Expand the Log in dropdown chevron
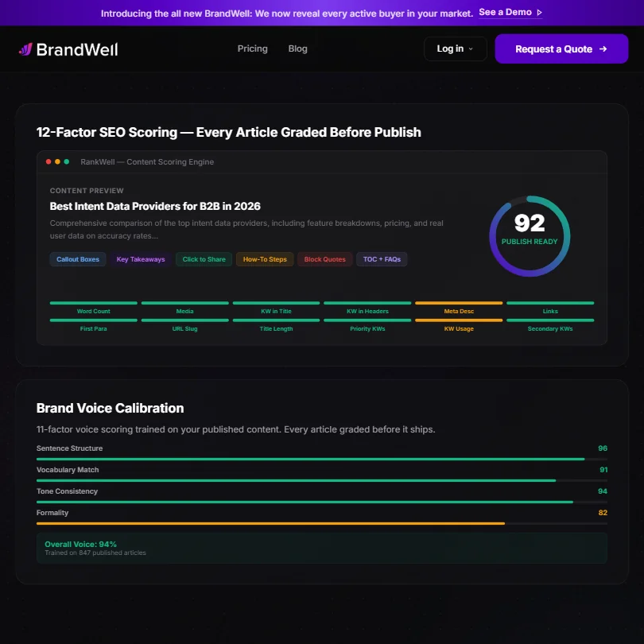This screenshot has height=644, width=644. click(x=471, y=48)
